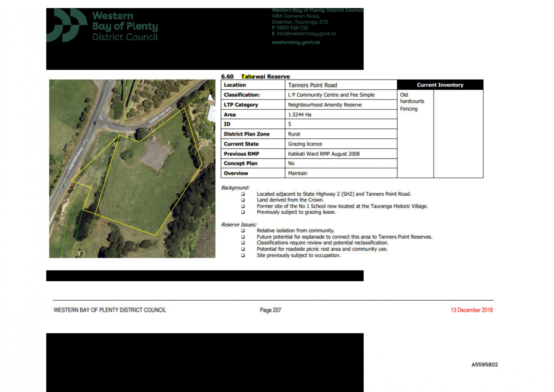Click the aerial photo of Tahawai Reserve
Viewport: 554px width, 392px height.
coord(132,169)
